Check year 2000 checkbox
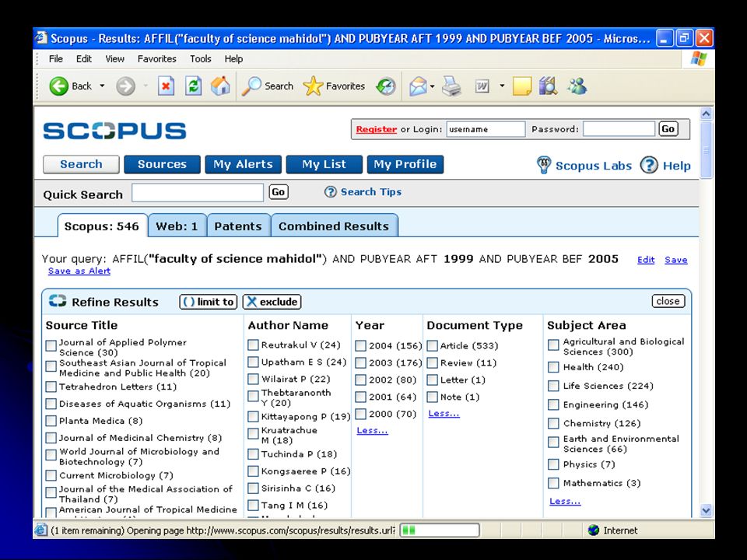The image size is (747, 560). pos(361,415)
